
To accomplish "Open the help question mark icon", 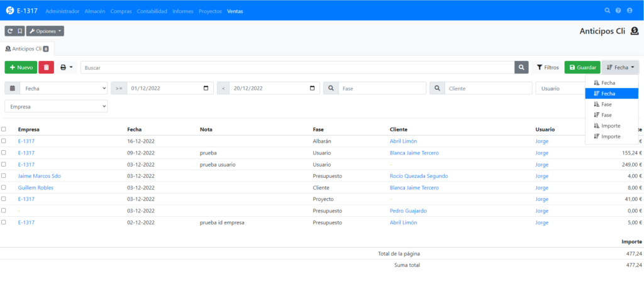I will pos(618,11).
